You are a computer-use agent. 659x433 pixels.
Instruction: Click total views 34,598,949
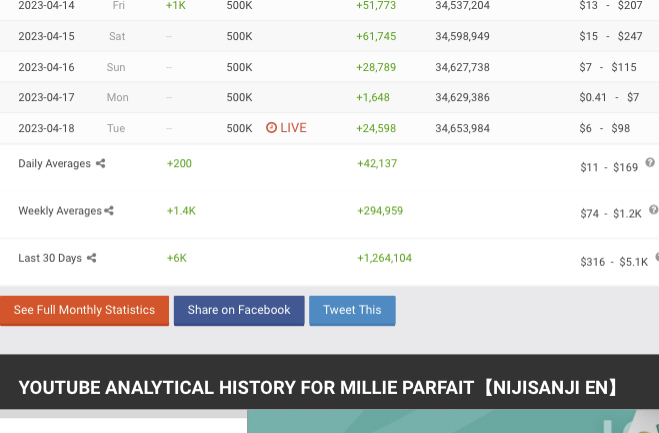(462, 36)
